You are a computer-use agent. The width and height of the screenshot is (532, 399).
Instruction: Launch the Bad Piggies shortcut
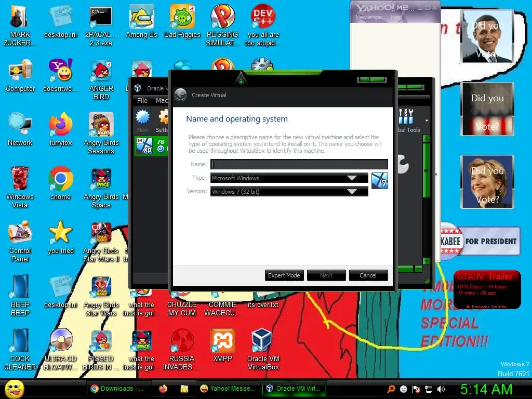pos(182,21)
